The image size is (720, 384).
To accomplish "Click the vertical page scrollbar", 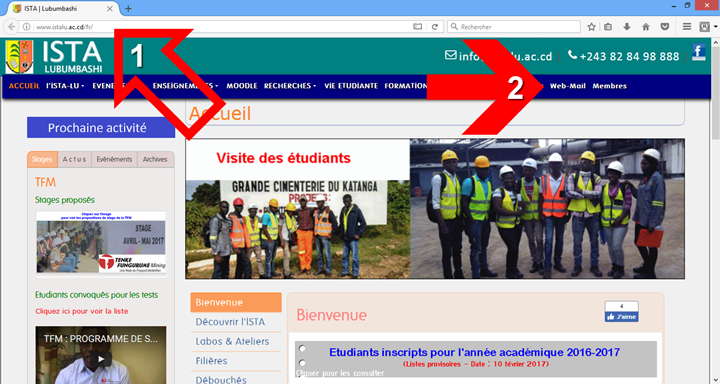I will (x=715, y=210).
